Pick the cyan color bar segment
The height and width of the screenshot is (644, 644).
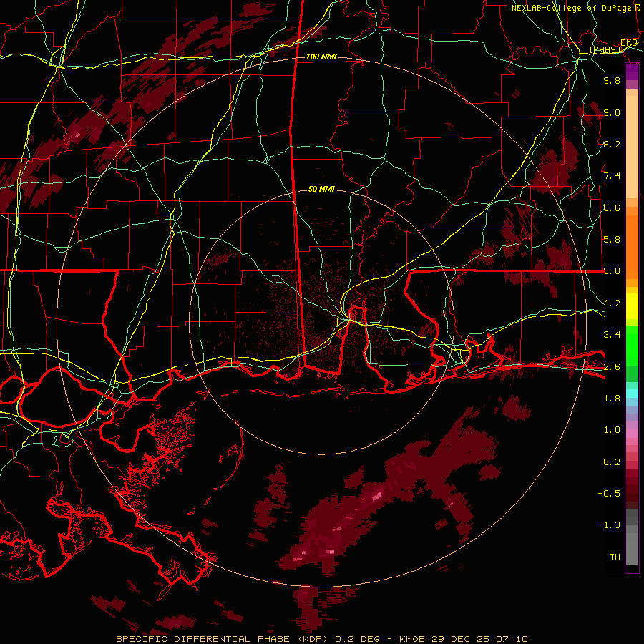(632, 393)
